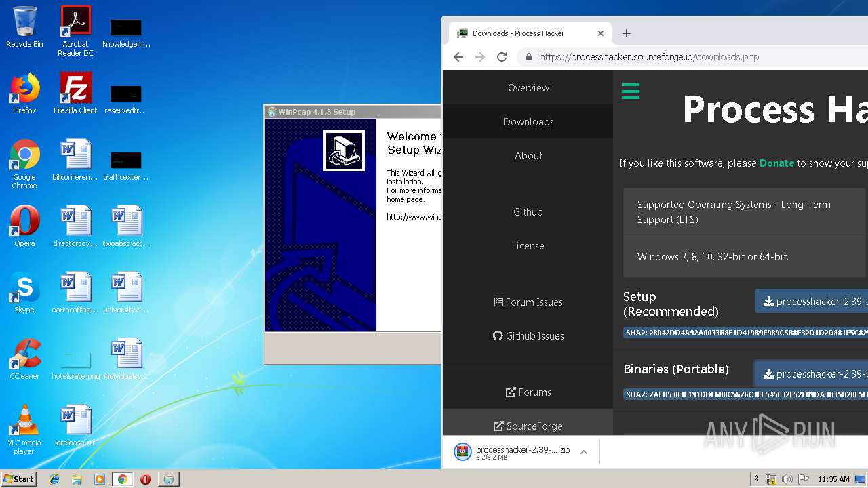This screenshot has width=868, height=488.
Task: Show hidden system tray icons
Action: pyautogui.click(x=756, y=479)
